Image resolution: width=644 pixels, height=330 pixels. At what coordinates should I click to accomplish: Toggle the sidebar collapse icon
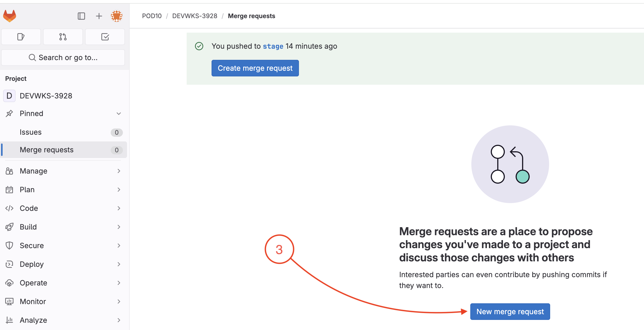click(x=81, y=16)
